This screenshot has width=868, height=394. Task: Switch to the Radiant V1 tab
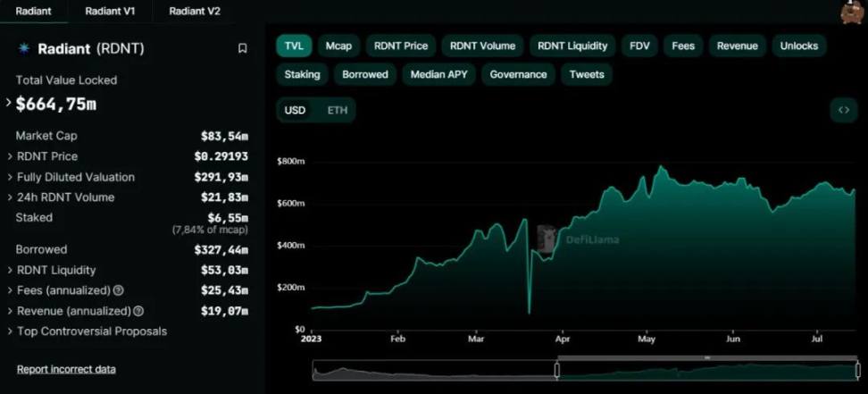point(110,11)
